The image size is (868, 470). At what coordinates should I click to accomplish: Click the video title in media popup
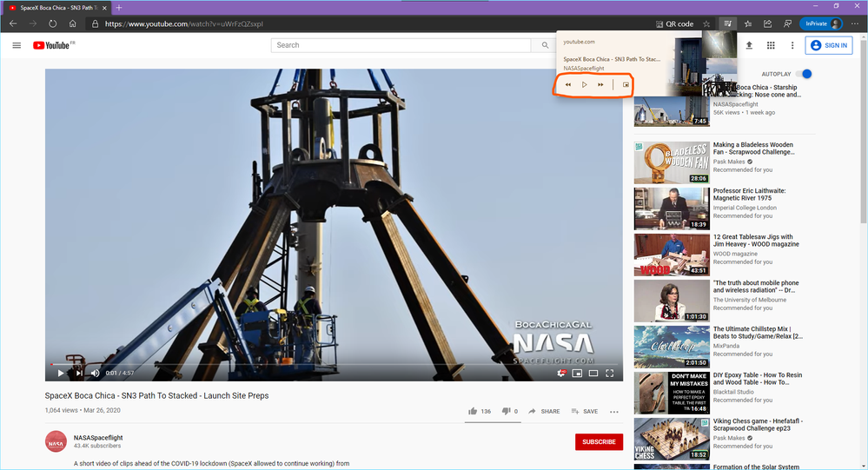coord(611,59)
